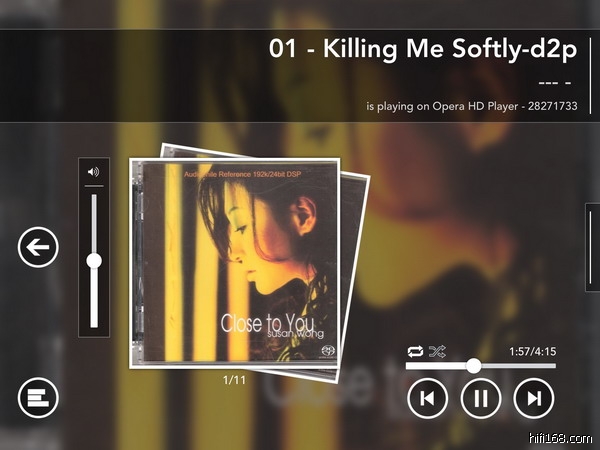Click the volume slider knob
This screenshot has height=450, width=600.
coord(94,261)
